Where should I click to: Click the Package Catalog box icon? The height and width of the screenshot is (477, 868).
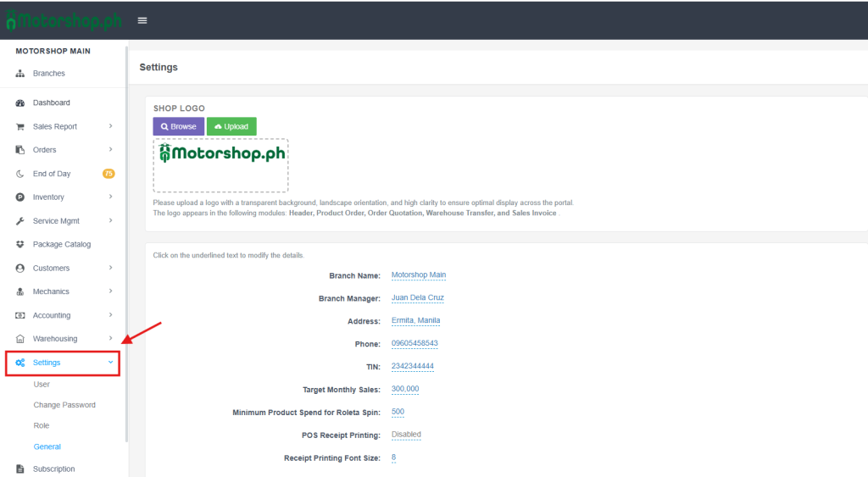[x=20, y=244]
